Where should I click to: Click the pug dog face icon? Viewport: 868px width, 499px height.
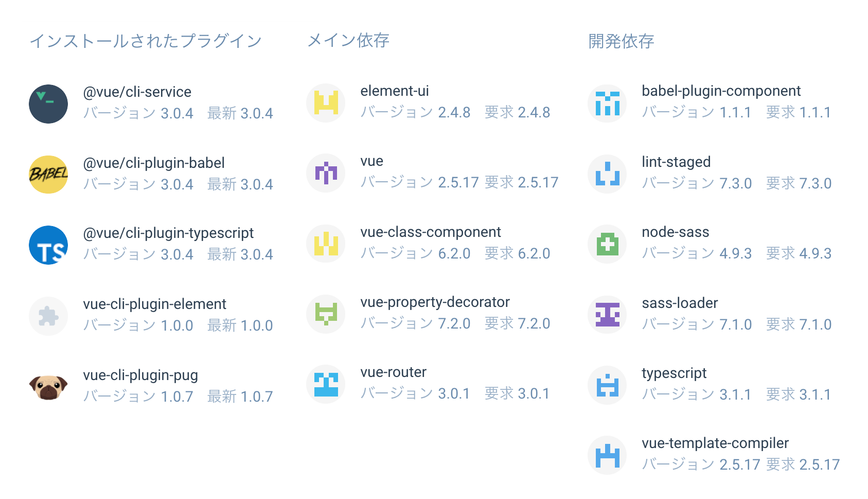[48, 387]
